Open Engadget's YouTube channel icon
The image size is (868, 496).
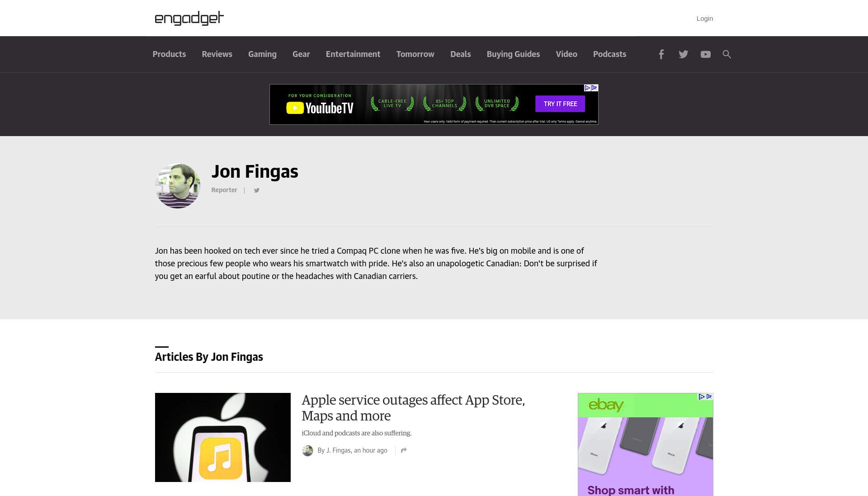705,54
